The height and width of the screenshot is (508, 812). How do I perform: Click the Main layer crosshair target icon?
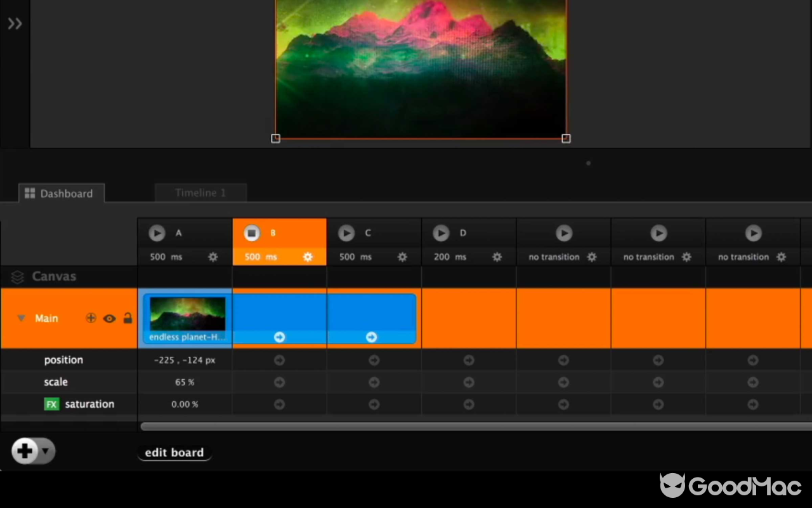(91, 318)
